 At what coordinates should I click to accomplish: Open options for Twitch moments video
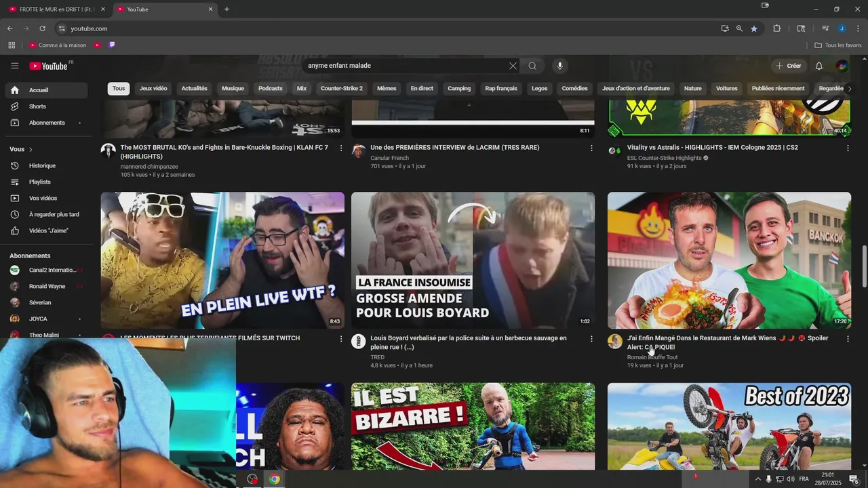coord(341,338)
